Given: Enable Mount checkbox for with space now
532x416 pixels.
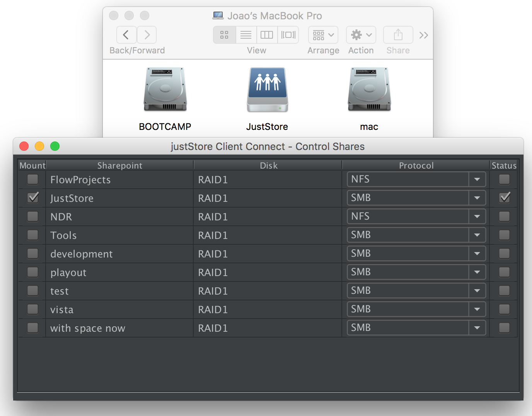Looking at the screenshot, I should click(x=33, y=328).
